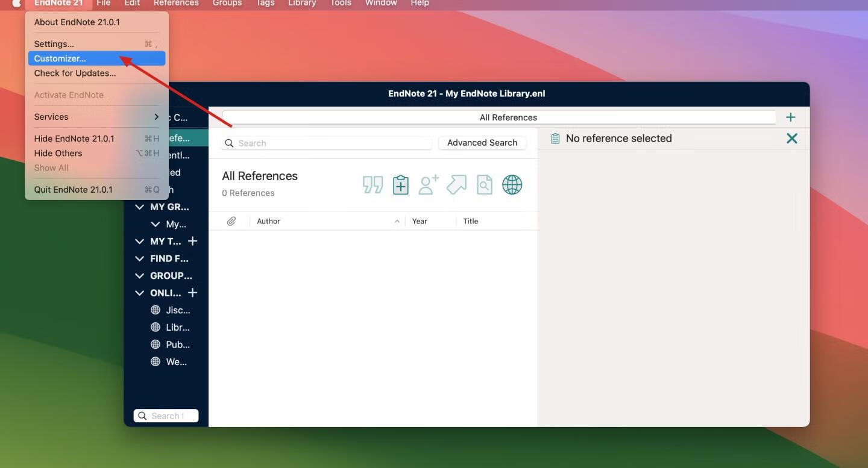Screen dimensions: 868x468
Task: Click the New Reference clipboard icon
Action: pyautogui.click(x=401, y=185)
